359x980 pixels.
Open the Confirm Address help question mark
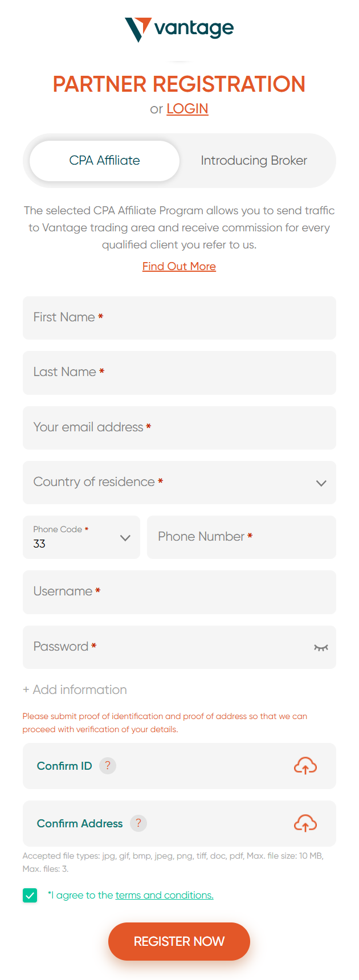coord(138,823)
